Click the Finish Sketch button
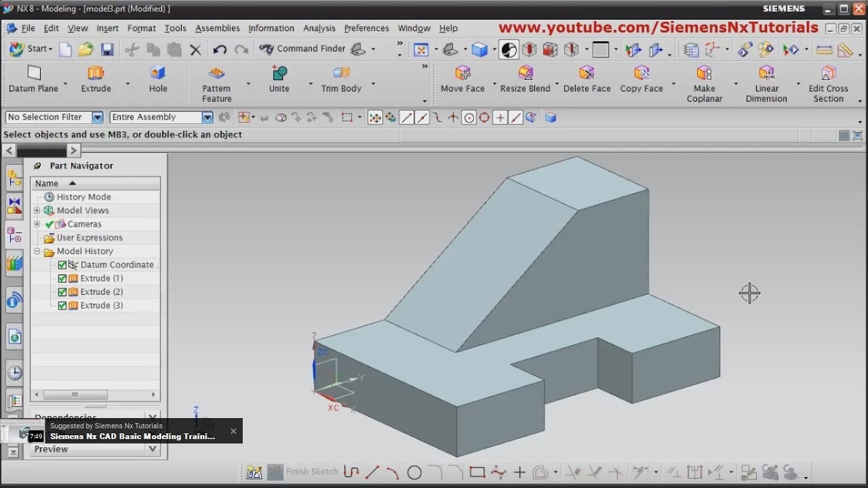Viewport: 868px width, 488px height. pos(302,472)
